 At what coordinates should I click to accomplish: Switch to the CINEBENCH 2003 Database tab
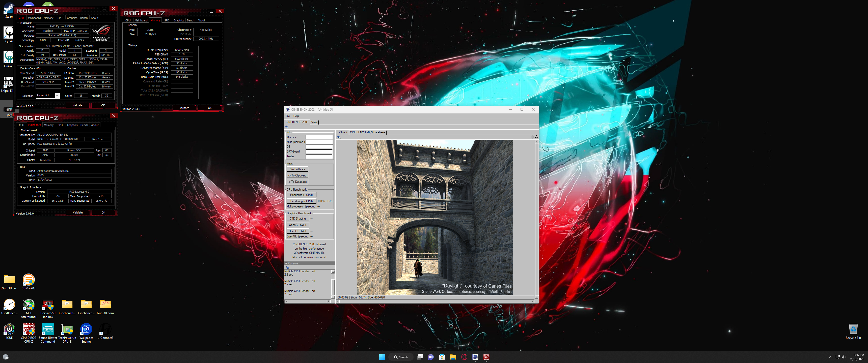tap(367, 132)
